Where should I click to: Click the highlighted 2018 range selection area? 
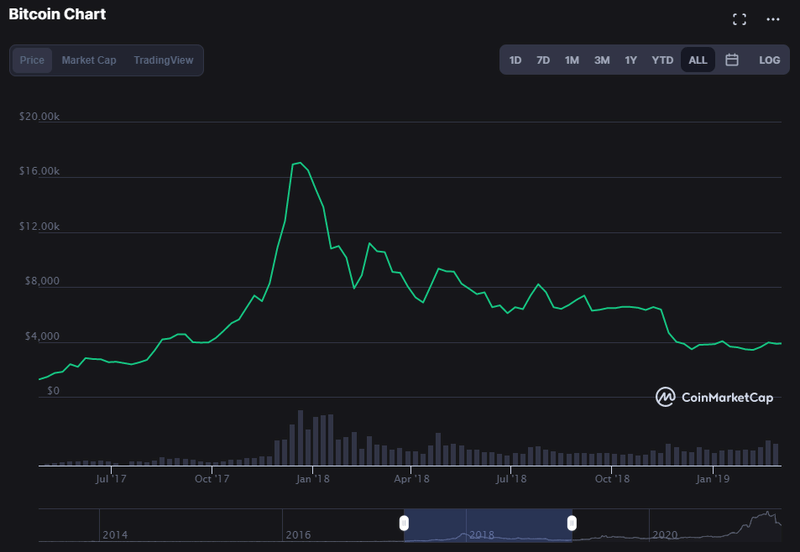coord(488,524)
